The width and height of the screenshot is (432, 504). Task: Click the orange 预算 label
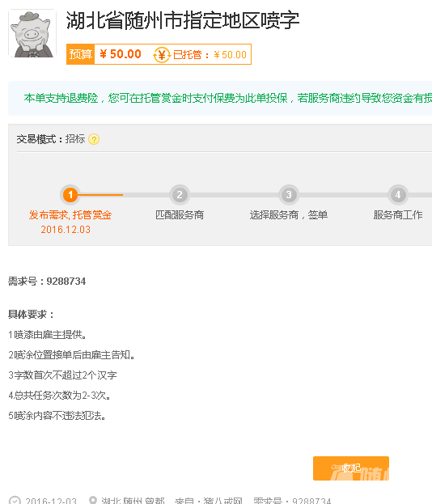click(80, 54)
